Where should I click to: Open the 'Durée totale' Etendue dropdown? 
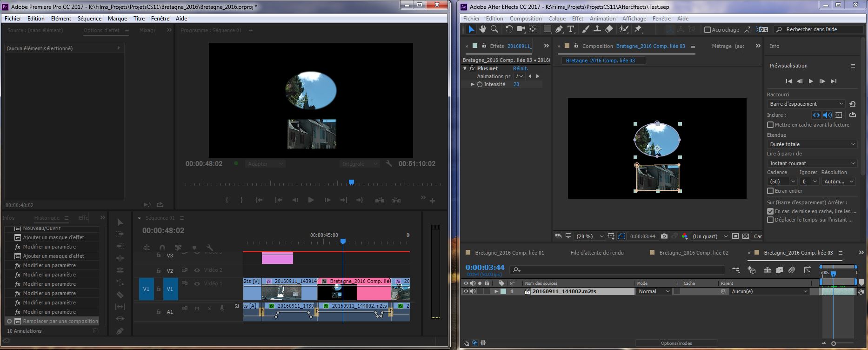point(812,144)
